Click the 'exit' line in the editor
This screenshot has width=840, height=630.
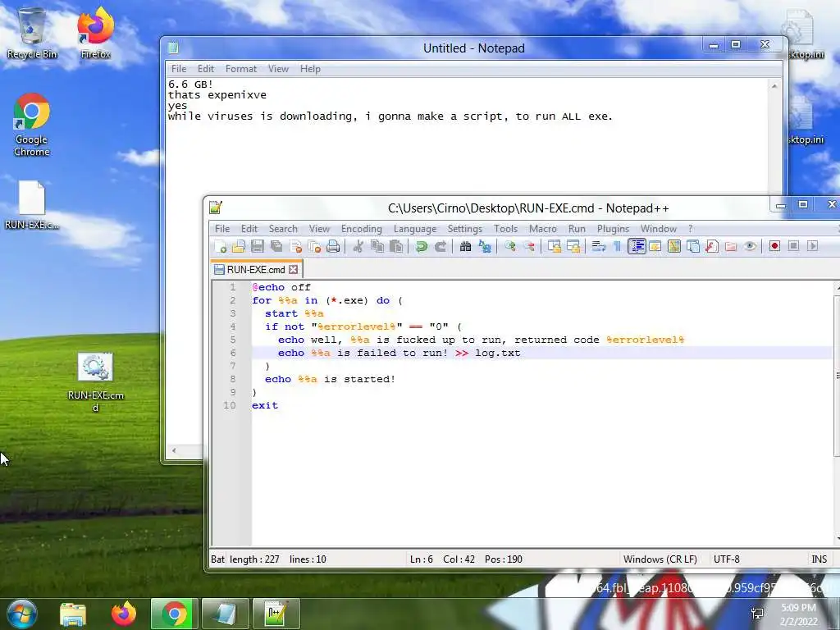265,405
